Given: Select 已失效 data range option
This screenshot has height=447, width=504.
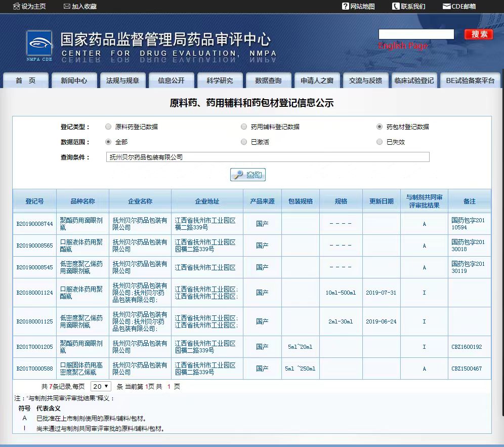Looking at the screenshot, I should pyautogui.click(x=380, y=142).
